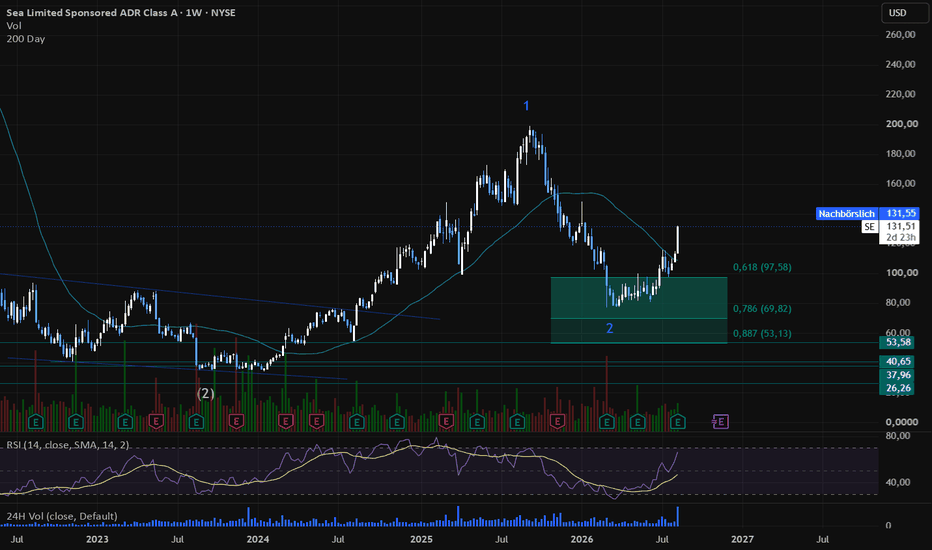The image size is (932, 550).
Task: Select the blue wave label 1 above the peak
Action: [x=526, y=106]
